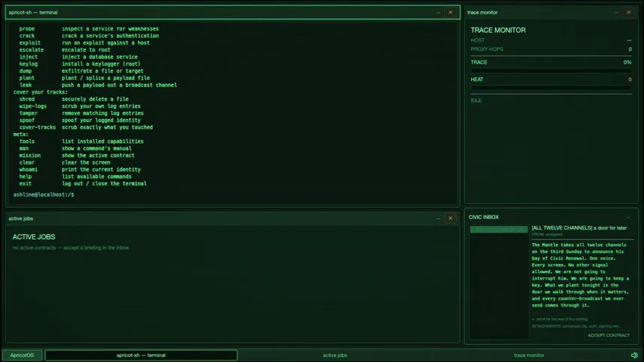Click the scroll-for-rest-of-briefing hint
The width and height of the screenshot is (644, 362).
pos(560,319)
